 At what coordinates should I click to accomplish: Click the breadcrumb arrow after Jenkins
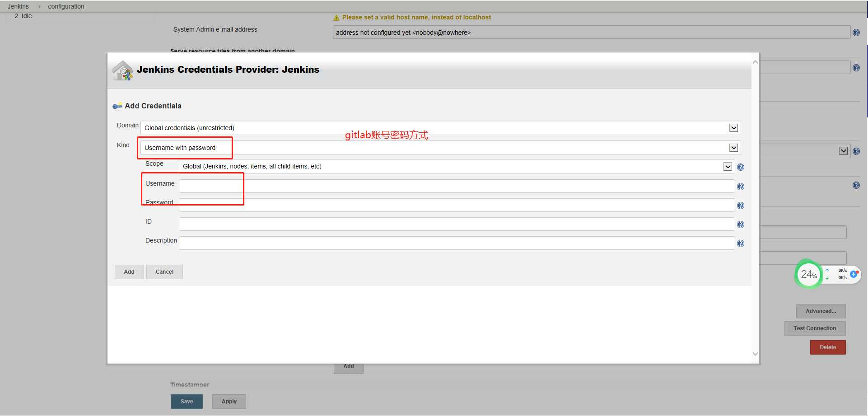[x=39, y=6]
